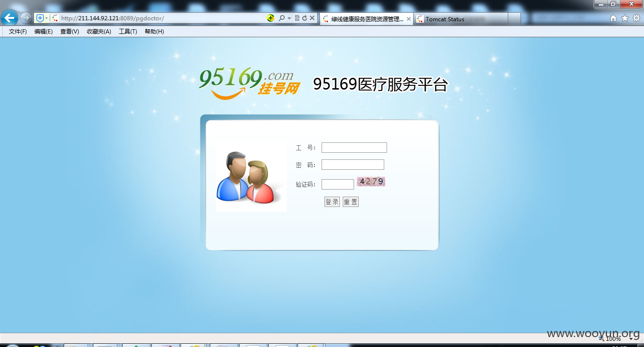
Task: Open the 帮助(H) menu
Action: pyautogui.click(x=154, y=32)
